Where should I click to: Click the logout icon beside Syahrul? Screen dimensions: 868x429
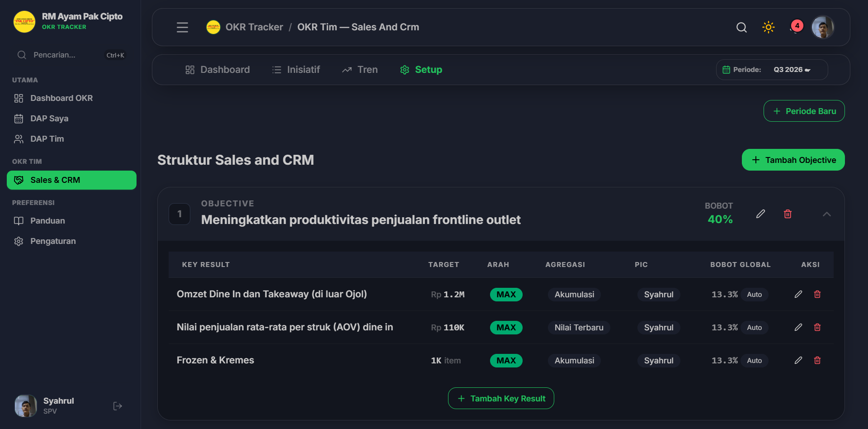pyautogui.click(x=118, y=406)
